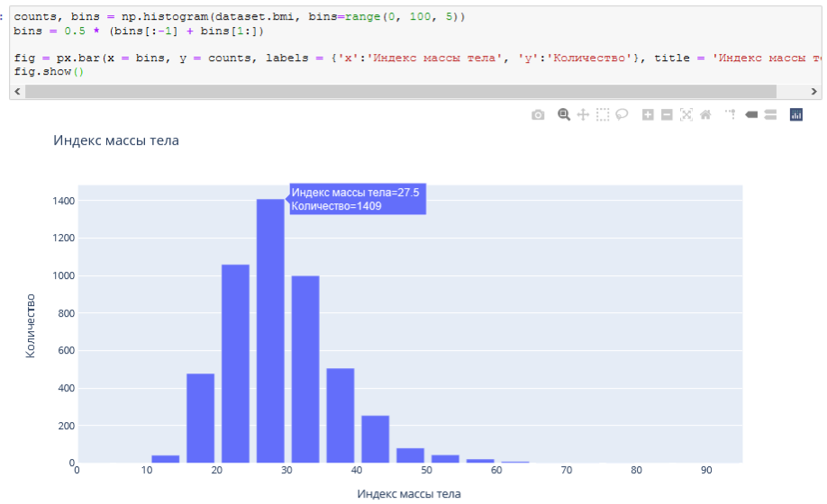Click the tallest bar at 27.5

tap(270, 330)
